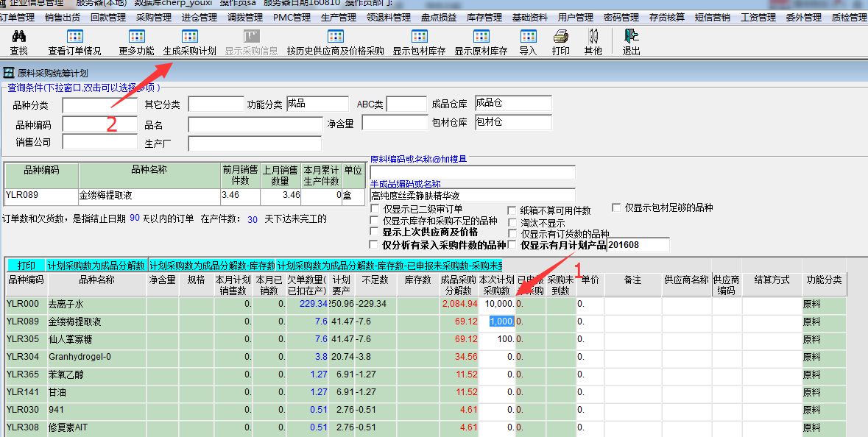The height and width of the screenshot is (437, 868).
Task: Click the 100 purchase cell for 仙人掌寡糖
Action: [496, 339]
